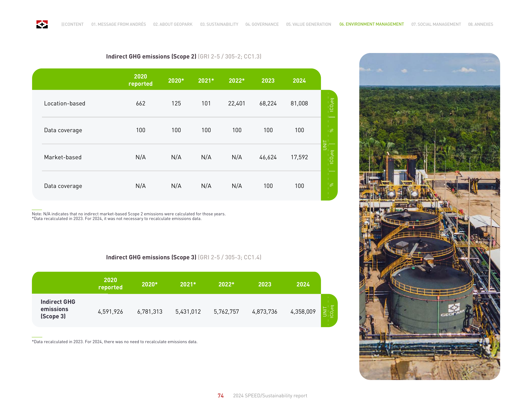Viewport: 532px width, 411px height.
Task: Click the Location-based value 662
Action: tap(141, 103)
